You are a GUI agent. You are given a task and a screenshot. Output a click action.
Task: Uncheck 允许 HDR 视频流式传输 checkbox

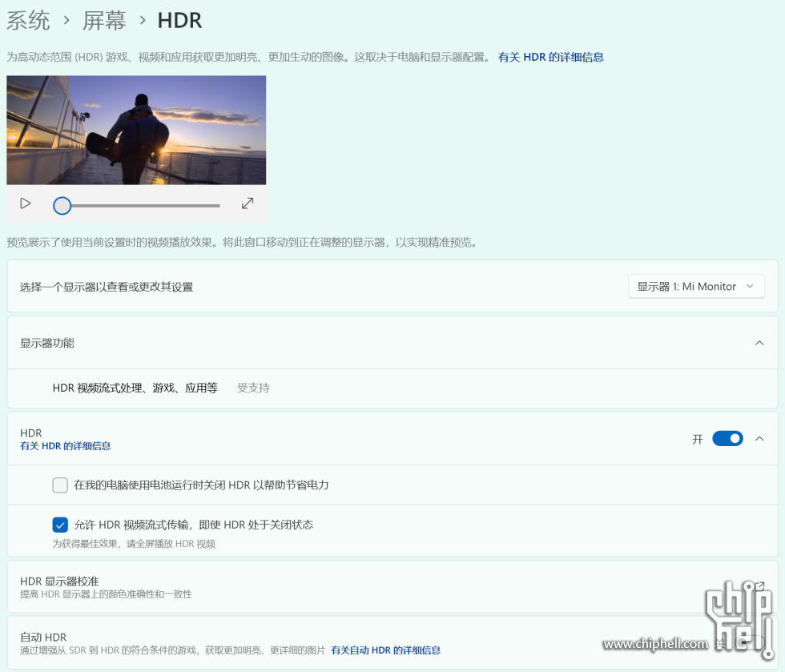click(x=60, y=525)
